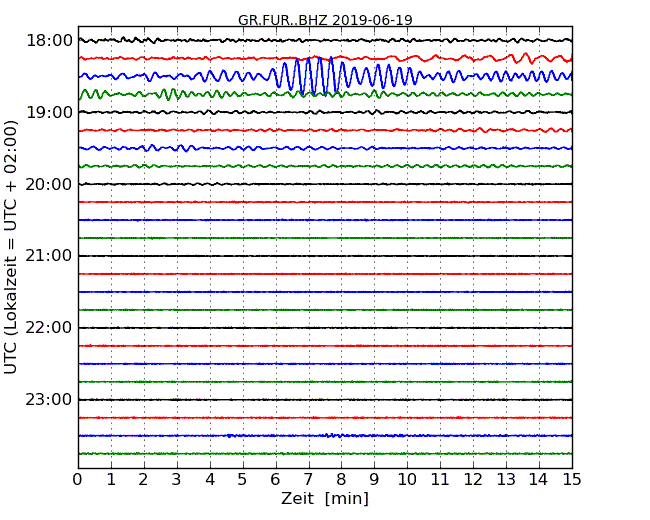Click the x-axis tick label 6
Screen dimensions: 650x520
pyautogui.click(x=275, y=479)
